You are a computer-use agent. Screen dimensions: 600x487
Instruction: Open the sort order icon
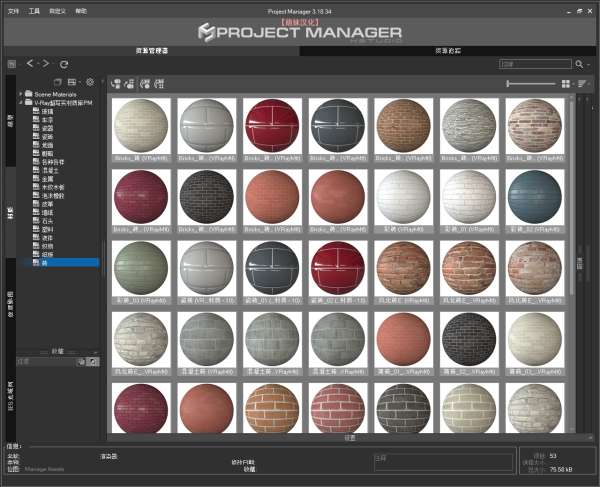pos(582,84)
